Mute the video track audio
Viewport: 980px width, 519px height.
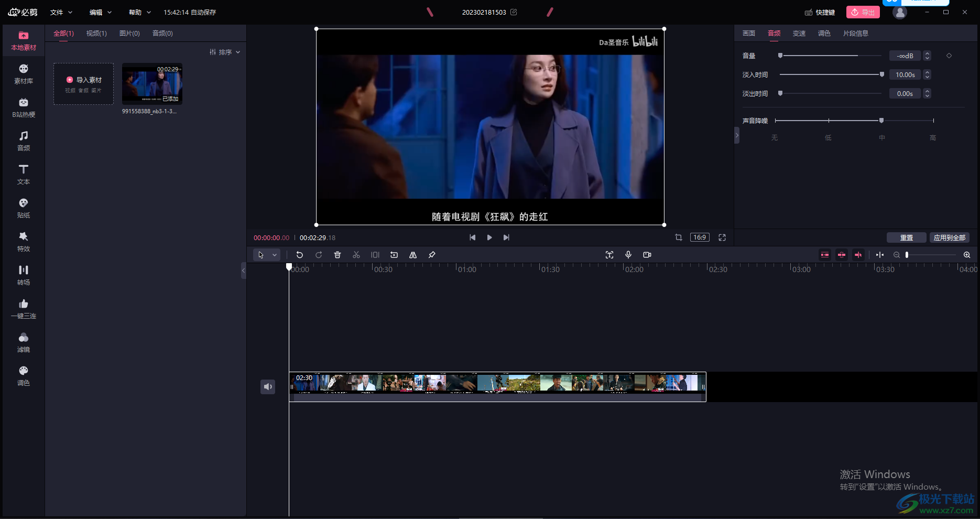click(268, 387)
